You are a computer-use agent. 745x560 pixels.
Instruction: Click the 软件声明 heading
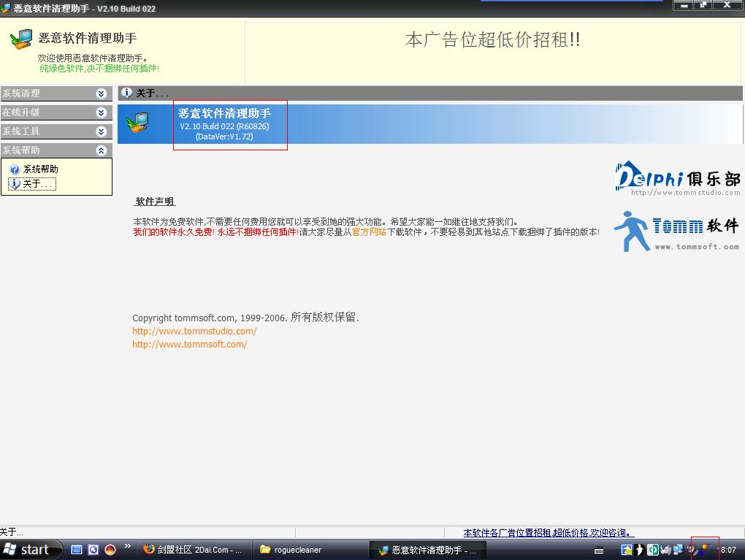pos(156,202)
